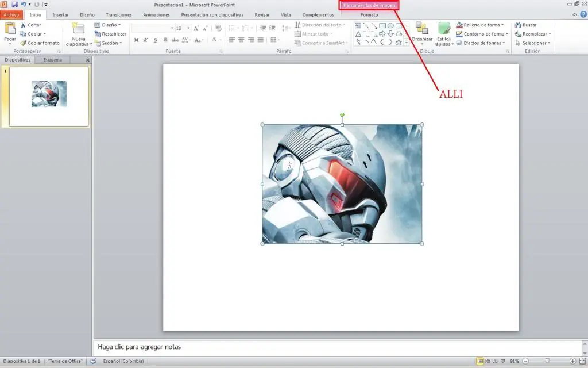Click the zoom in plus button
588x368 pixels.
click(x=572, y=361)
